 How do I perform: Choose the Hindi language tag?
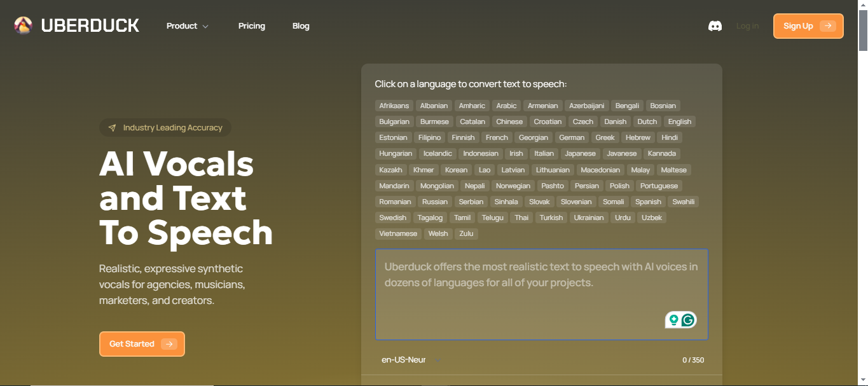(670, 137)
